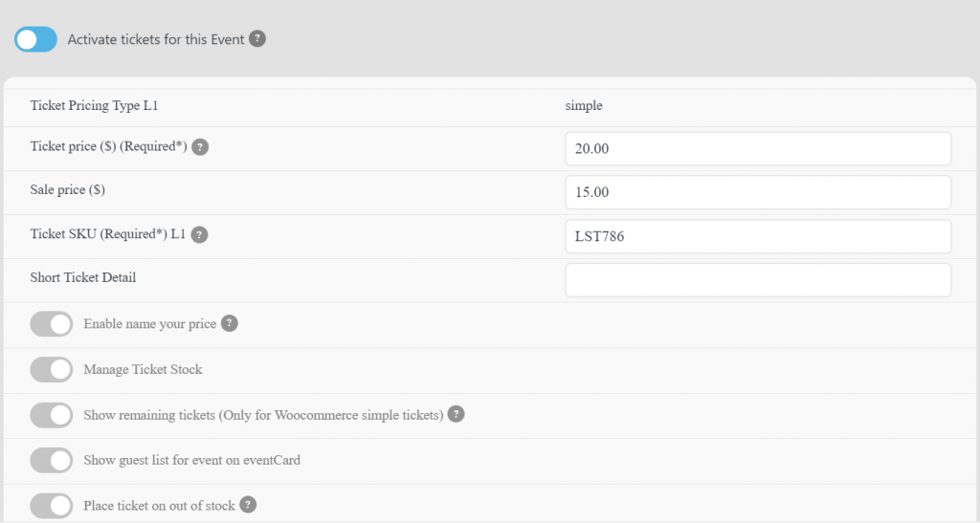Screen dimensions: 980x523
Task: Select the Ticket SKU field containing LST786
Action: click(758, 236)
